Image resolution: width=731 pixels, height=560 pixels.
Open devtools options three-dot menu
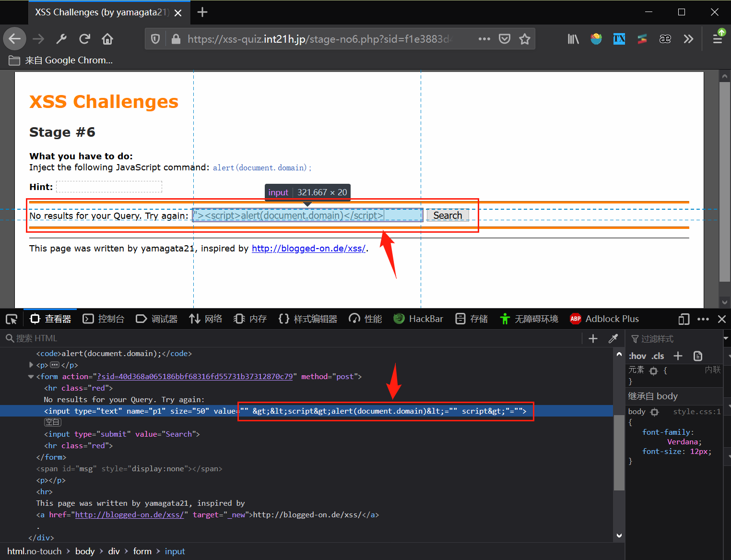(x=703, y=319)
